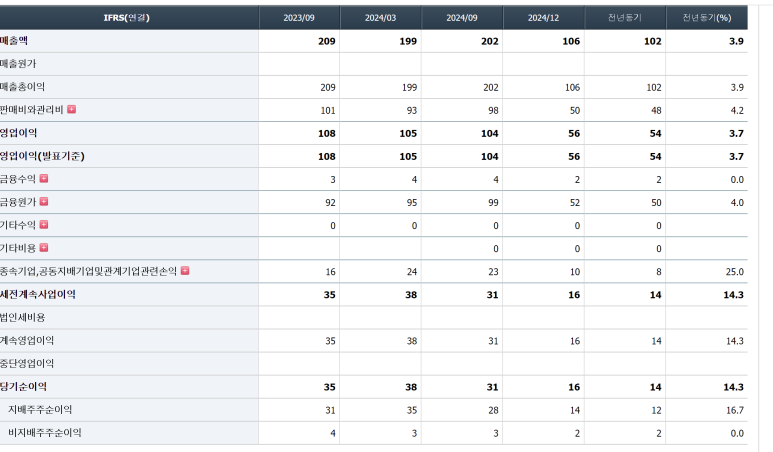
Task: Select 당기순이익 percentage 14.3
Action: coord(734,387)
